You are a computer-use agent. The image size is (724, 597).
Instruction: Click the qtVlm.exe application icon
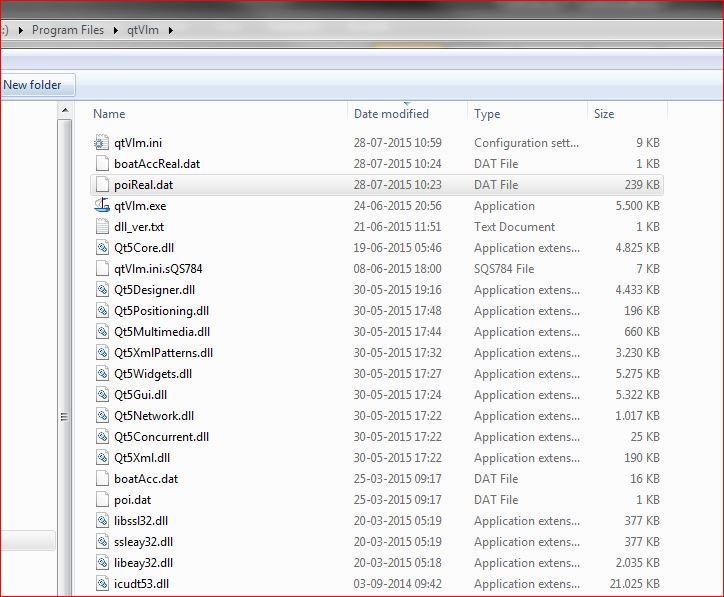(x=101, y=206)
